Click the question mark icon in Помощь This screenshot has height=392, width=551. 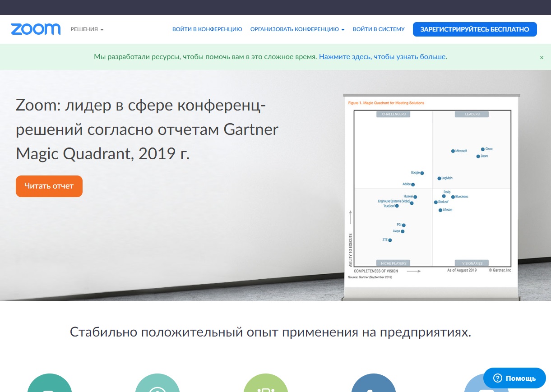click(498, 378)
